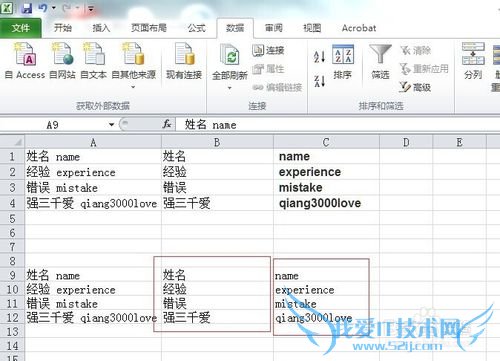Select column D header
The image size is (500, 361).
[406, 143]
